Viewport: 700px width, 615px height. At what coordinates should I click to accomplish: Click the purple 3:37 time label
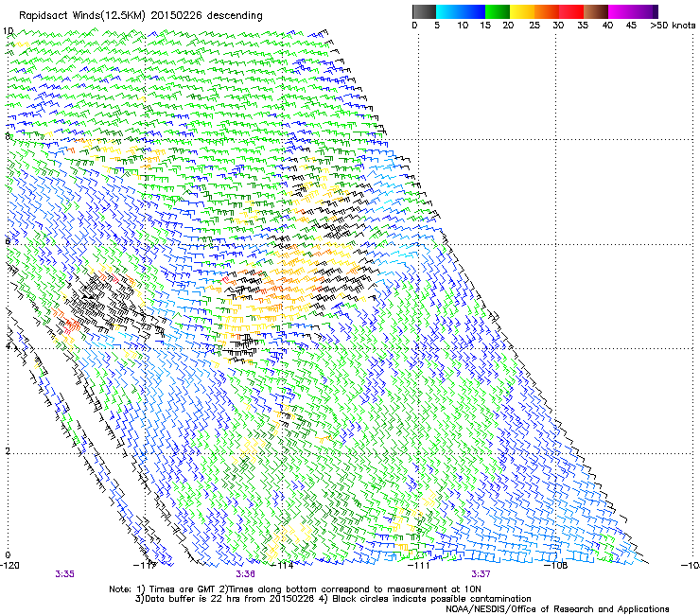481,574
